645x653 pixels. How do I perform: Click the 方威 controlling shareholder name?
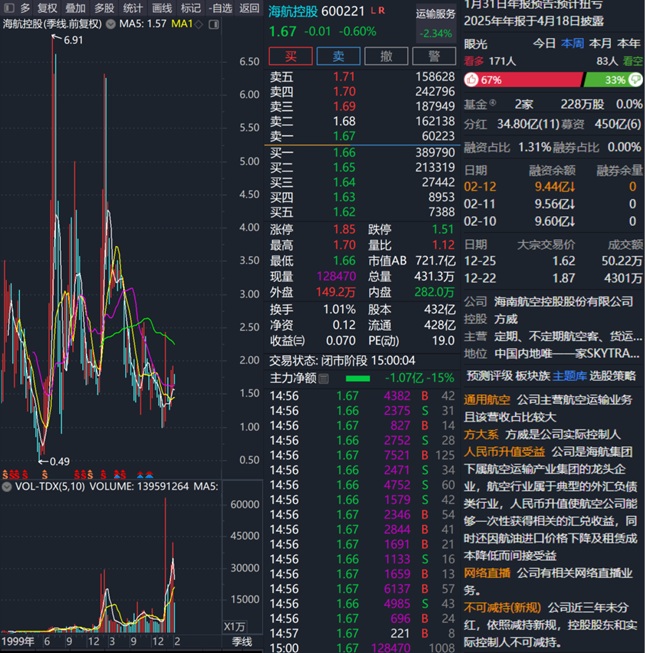pos(506,319)
